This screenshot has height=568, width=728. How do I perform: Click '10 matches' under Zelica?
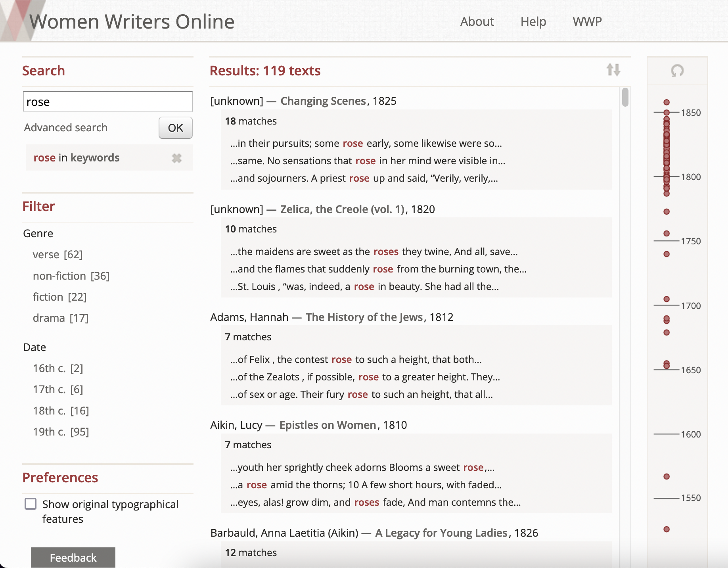251,229
